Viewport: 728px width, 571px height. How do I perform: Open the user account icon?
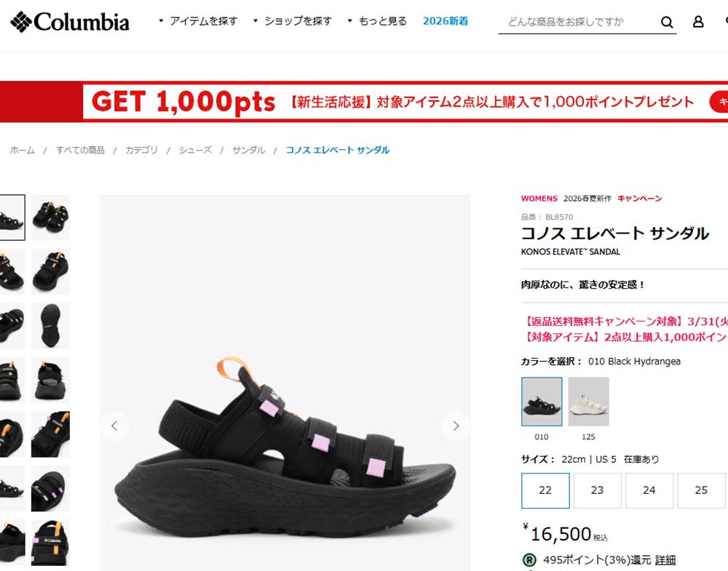[698, 22]
